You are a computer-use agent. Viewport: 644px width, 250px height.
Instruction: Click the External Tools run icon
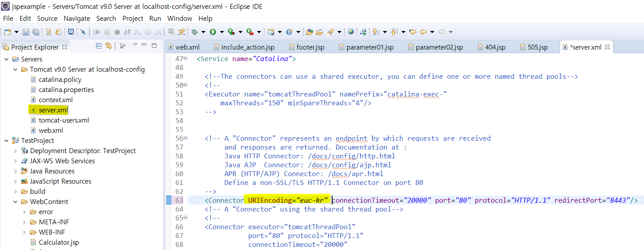click(250, 32)
